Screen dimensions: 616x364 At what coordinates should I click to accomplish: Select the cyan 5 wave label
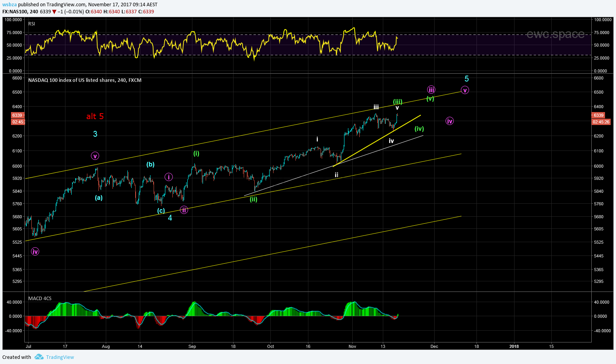[x=466, y=79]
